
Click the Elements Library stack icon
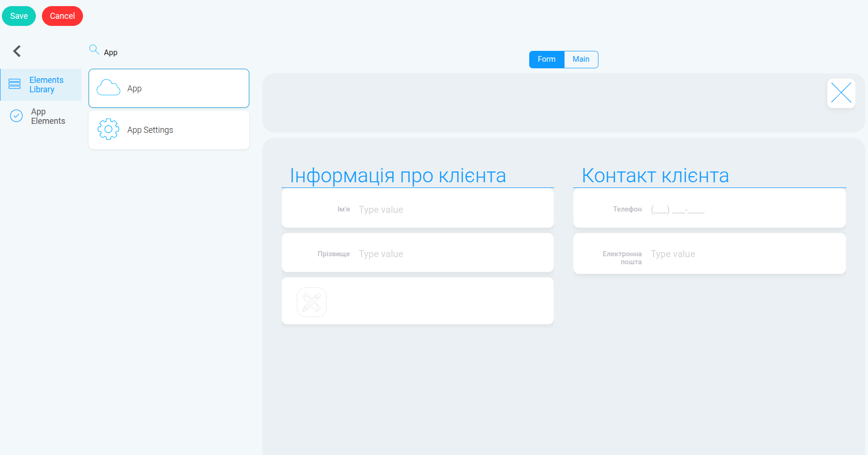pyautogui.click(x=15, y=84)
